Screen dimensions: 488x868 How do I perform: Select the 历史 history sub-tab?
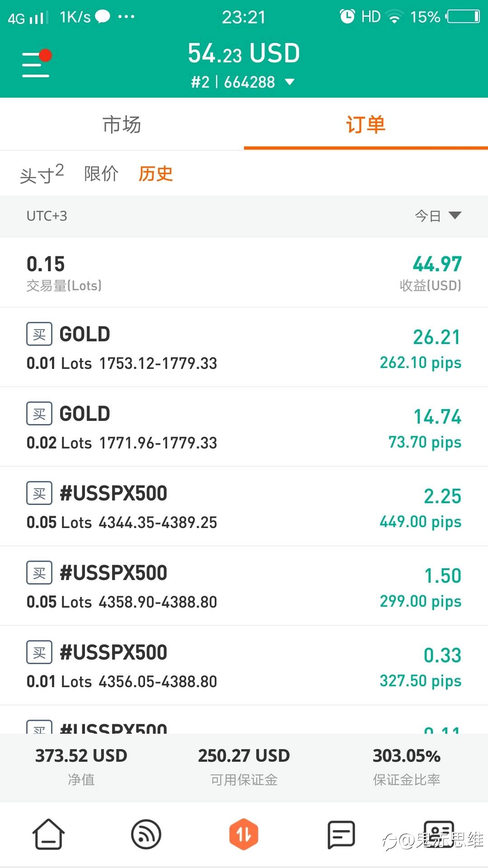[155, 174]
